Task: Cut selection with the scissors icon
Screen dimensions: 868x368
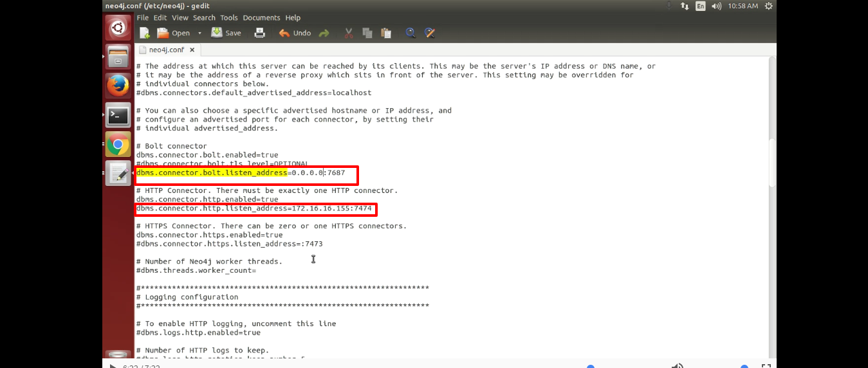Action: click(x=349, y=33)
